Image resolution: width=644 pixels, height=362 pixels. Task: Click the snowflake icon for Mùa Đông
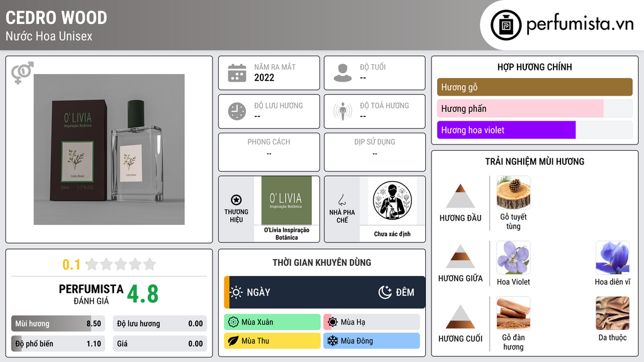[x=332, y=341]
